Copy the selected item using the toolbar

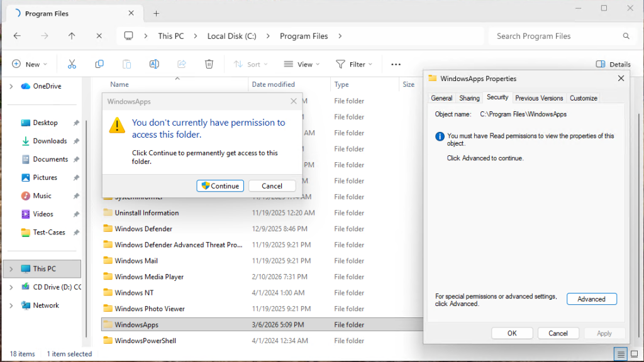point(99,63)
